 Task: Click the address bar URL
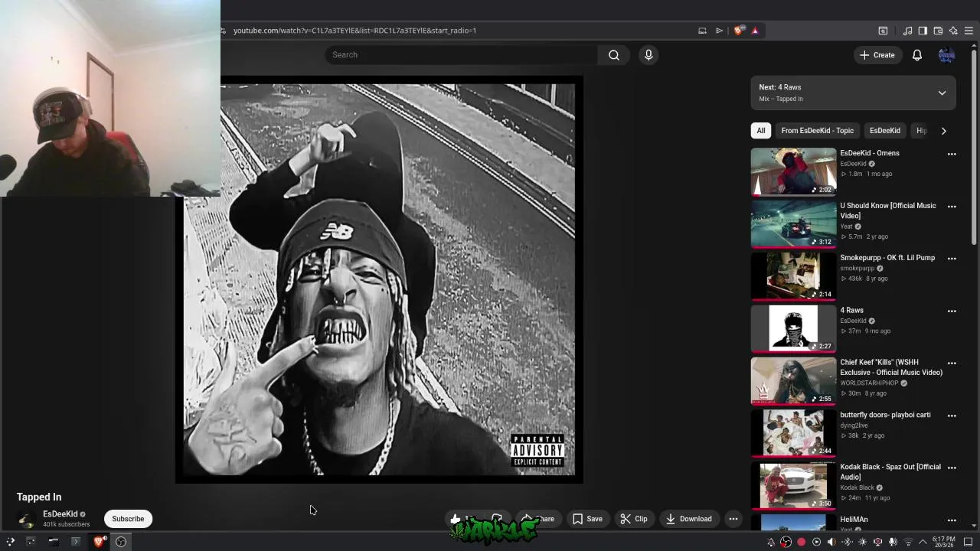click(x=354, y=31)
